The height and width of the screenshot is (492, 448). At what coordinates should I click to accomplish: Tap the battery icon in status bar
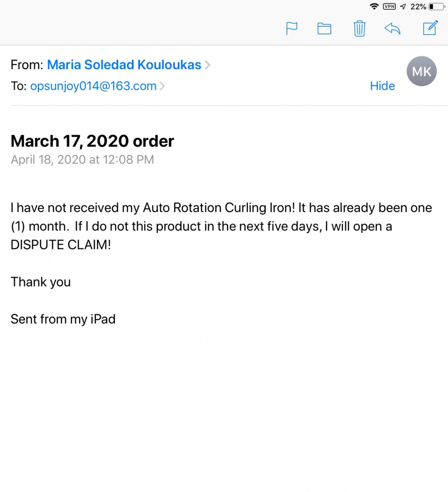[x=437, y=6]
